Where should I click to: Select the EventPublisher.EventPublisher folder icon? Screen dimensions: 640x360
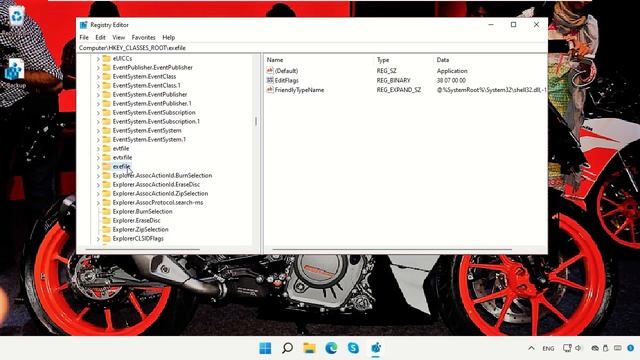107,67
